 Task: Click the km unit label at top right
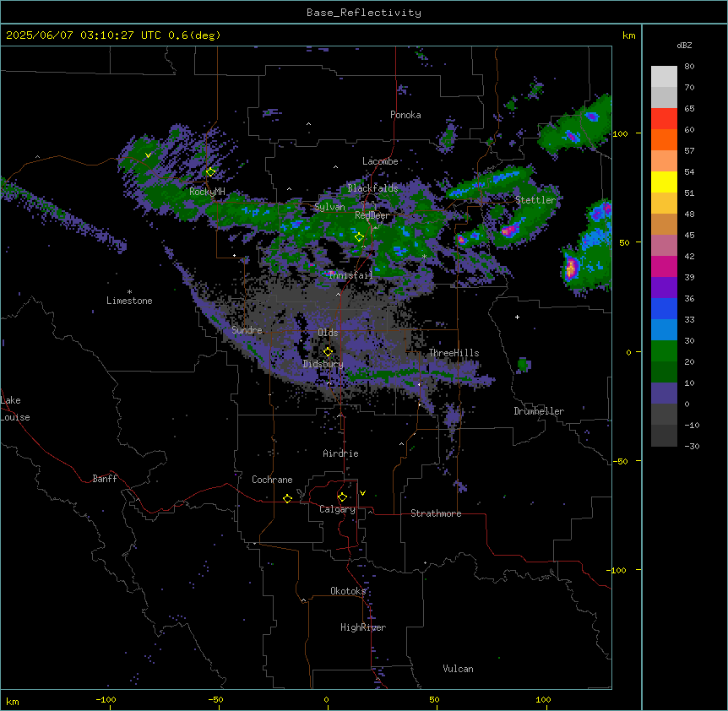pos(628,35)
